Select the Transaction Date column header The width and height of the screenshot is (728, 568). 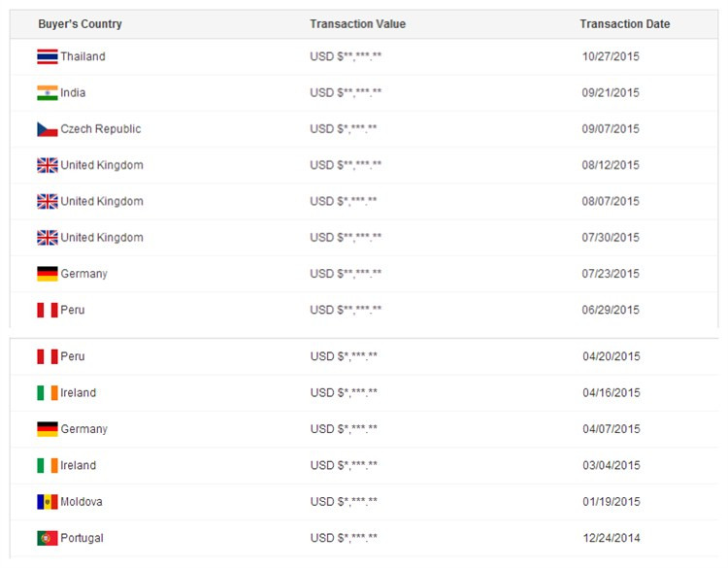[624, 24]
